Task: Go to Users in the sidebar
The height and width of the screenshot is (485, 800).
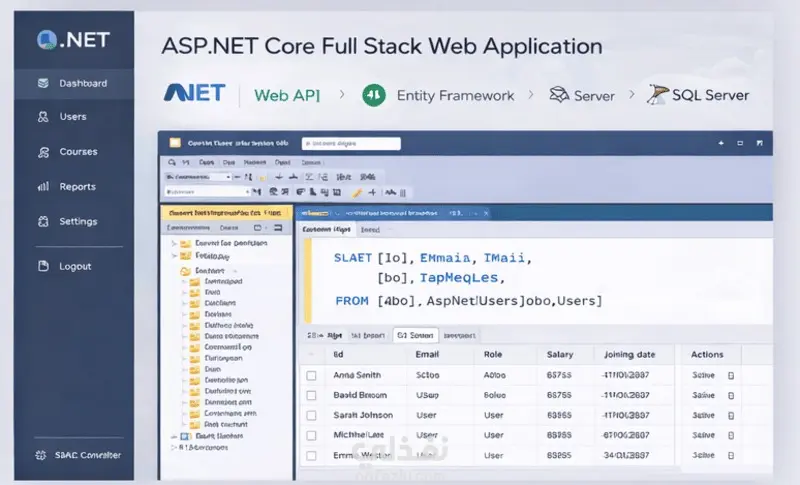Action: (x=74, y=117)
